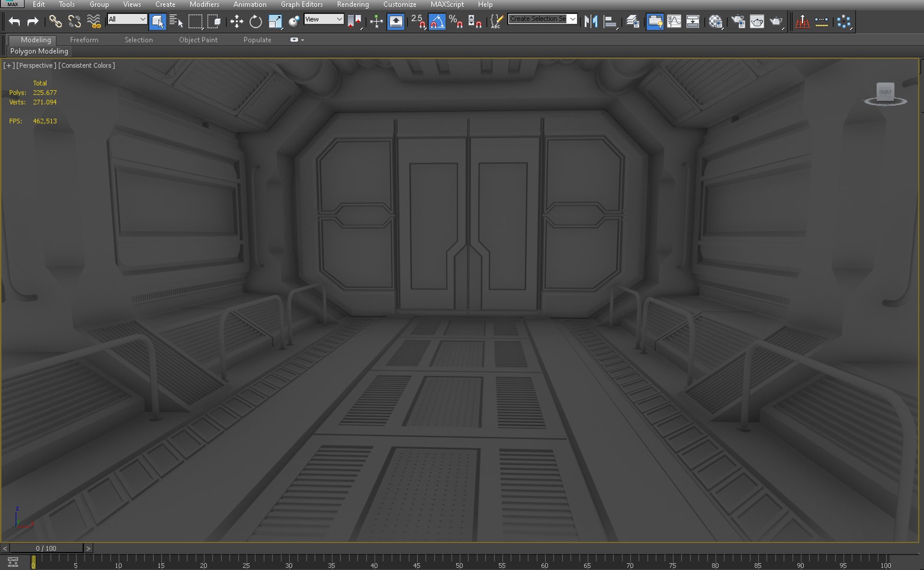
Task: Open the Graph Editors menu
Action: point(301,4)
